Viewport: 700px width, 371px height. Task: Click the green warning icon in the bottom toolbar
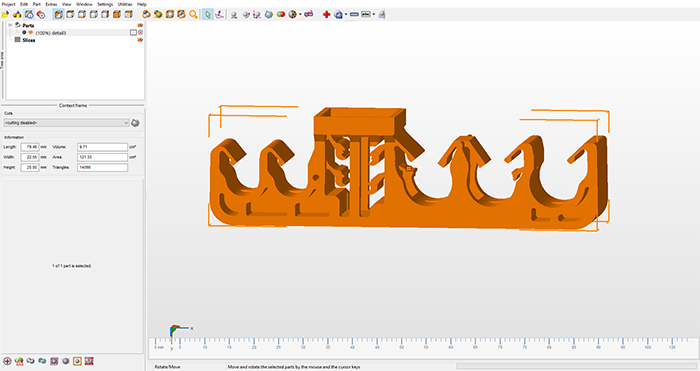pos(19,361)
